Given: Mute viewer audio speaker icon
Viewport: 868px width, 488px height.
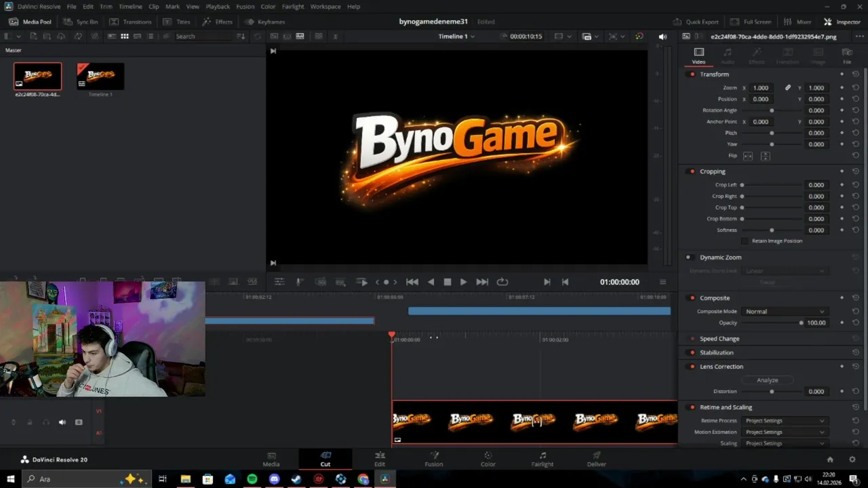Looking at the screenshot, I should [663, 36].
